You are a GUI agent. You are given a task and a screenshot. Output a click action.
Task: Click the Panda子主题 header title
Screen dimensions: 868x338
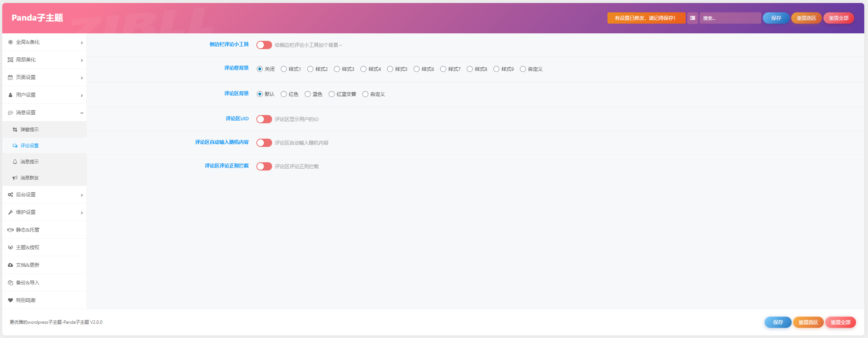(37, 18)
